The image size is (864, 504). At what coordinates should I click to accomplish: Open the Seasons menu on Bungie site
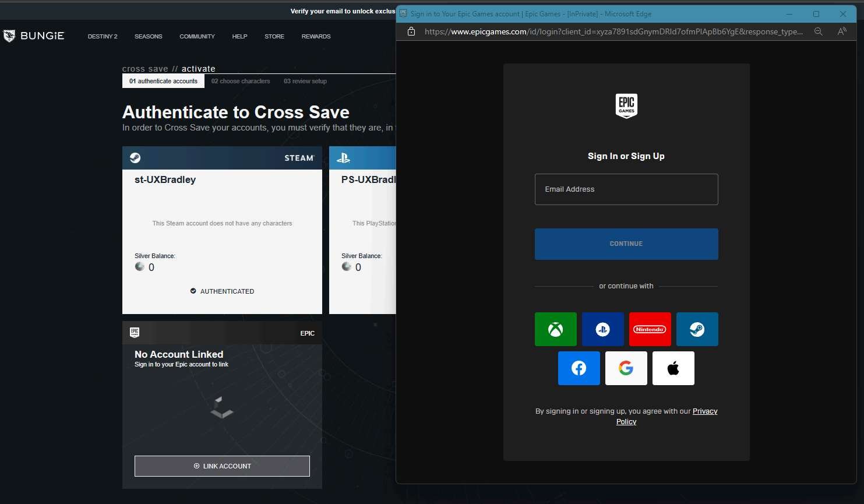[149, 36]
